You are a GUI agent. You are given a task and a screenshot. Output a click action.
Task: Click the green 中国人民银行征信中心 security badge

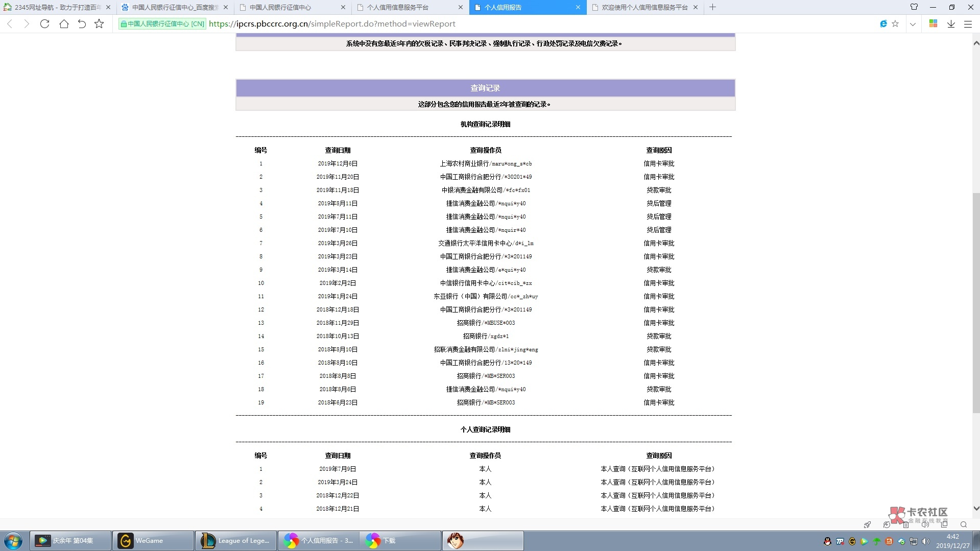162,24
